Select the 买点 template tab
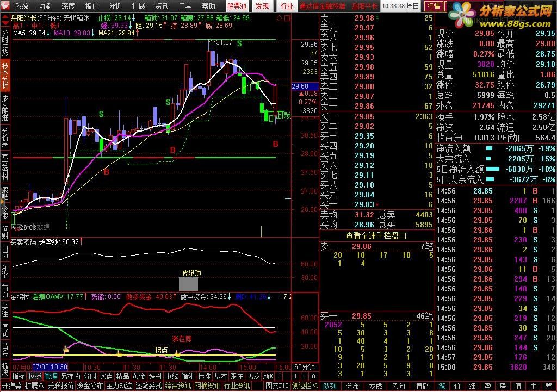Screen dimensions: 557x392 tap(106, 376)
